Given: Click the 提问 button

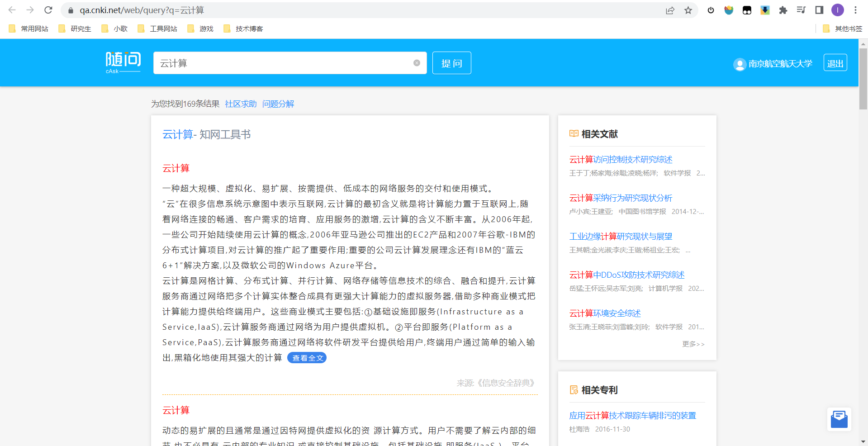Looking at the screenshot, I should [451, 63].
